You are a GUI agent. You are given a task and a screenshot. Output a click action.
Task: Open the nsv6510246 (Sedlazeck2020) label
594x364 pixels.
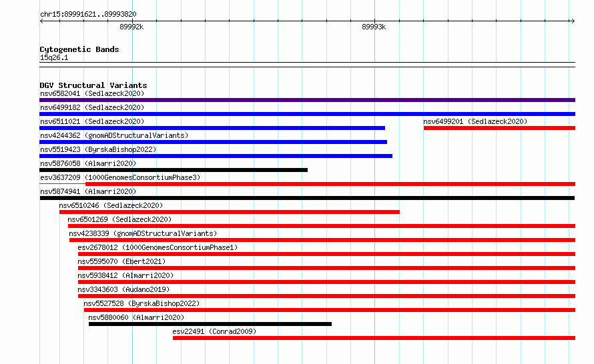click(111, 205)
